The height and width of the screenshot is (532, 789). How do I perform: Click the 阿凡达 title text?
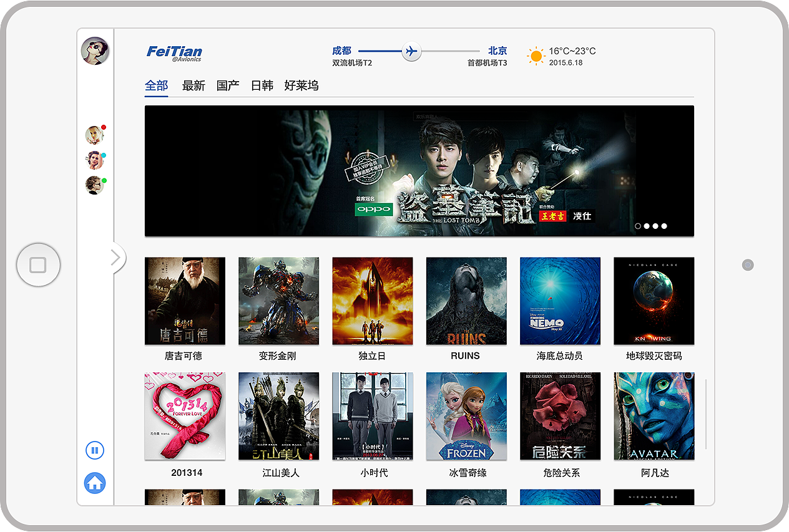[655, 473]
